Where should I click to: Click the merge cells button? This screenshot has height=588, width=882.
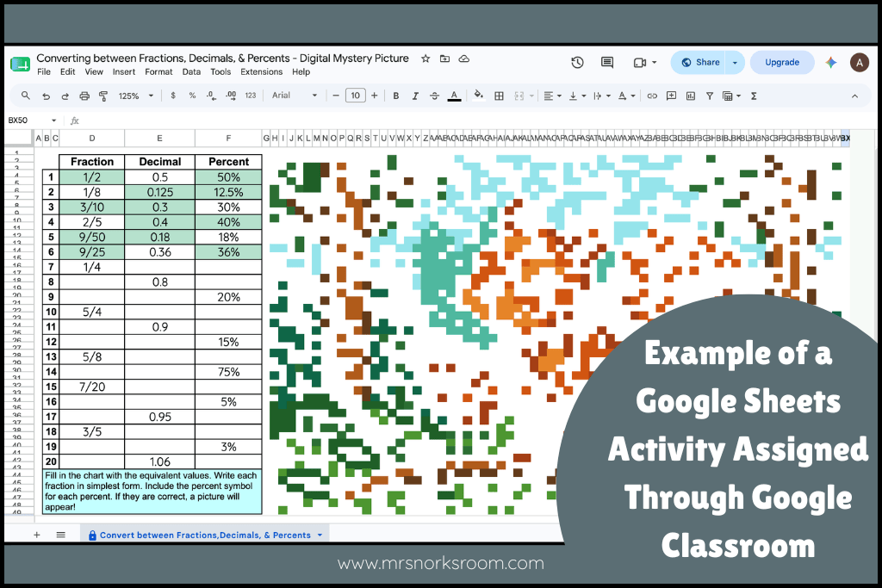519,96
